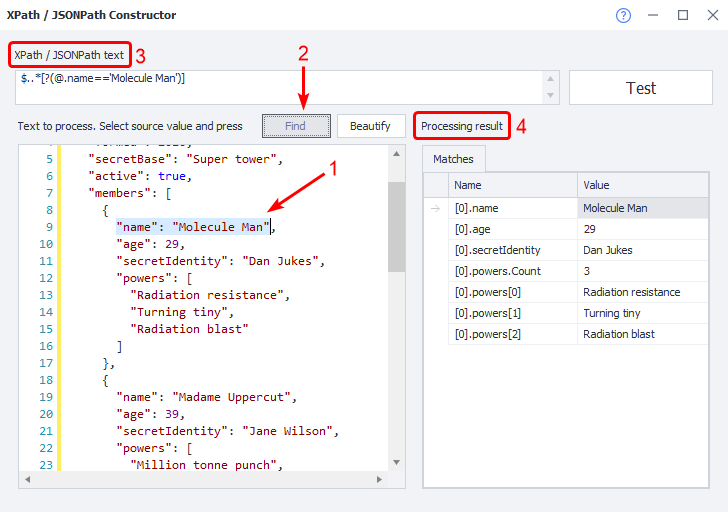Click the Beautify button

point(371,126)
